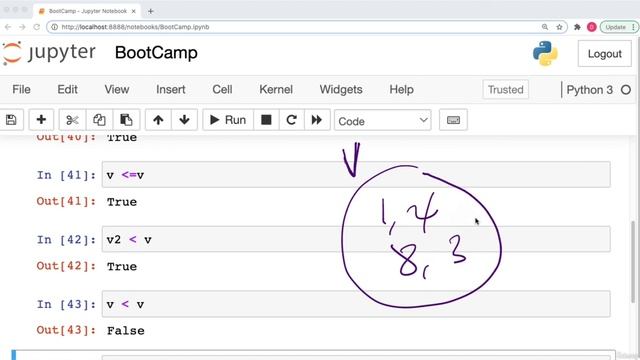Click the browser Update button

(x=618, y=27)
